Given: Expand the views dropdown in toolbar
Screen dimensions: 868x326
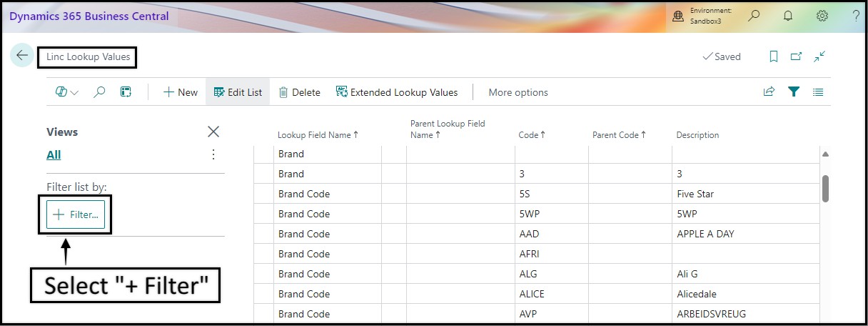Looking at the screenshot, I should point(67,92).
